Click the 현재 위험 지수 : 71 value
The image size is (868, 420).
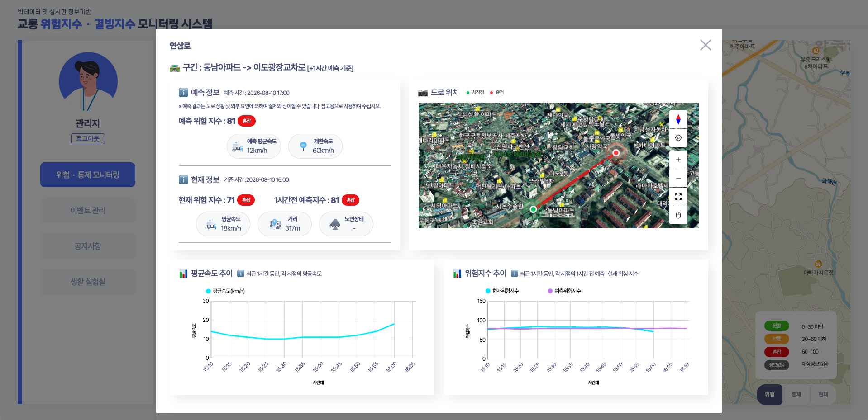tap(207, 200)
